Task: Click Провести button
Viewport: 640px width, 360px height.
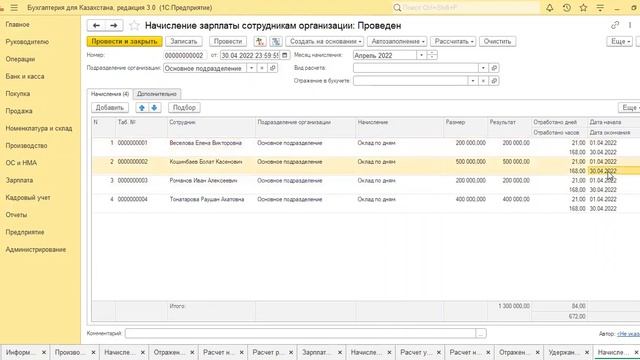Action: [228, 41]
